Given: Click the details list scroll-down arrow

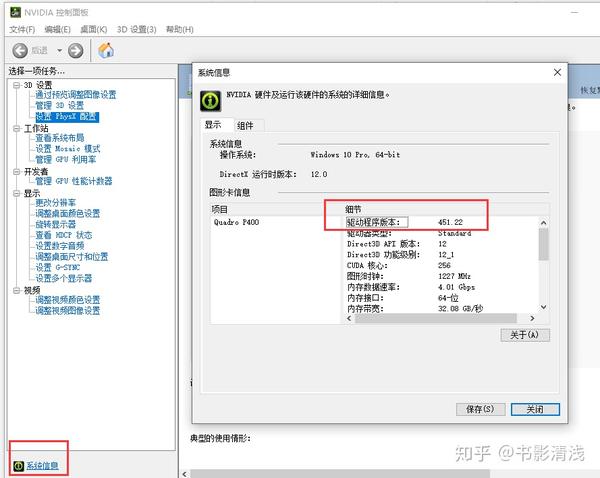Looking at the screenshot, I should point(543,307).
